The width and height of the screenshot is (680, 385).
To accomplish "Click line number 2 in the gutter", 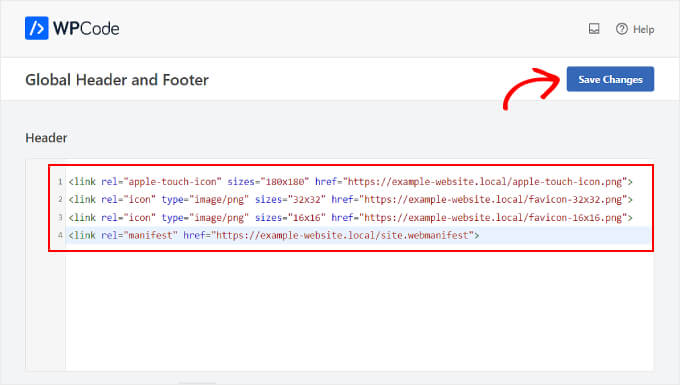I will tap(60, 199).
